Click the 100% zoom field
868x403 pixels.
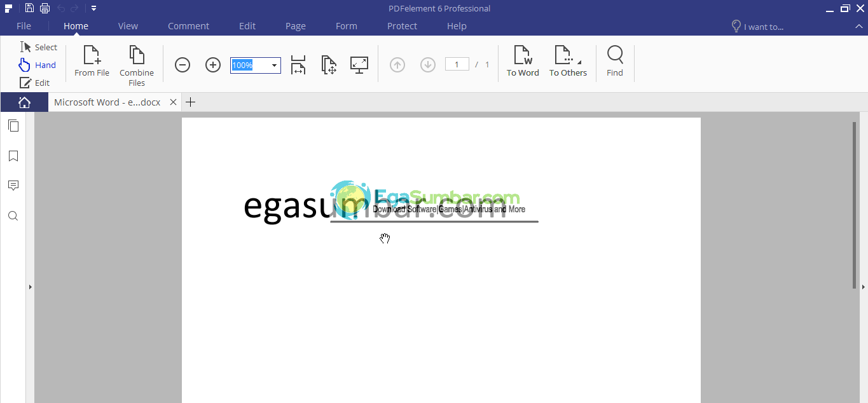(249, 65)
